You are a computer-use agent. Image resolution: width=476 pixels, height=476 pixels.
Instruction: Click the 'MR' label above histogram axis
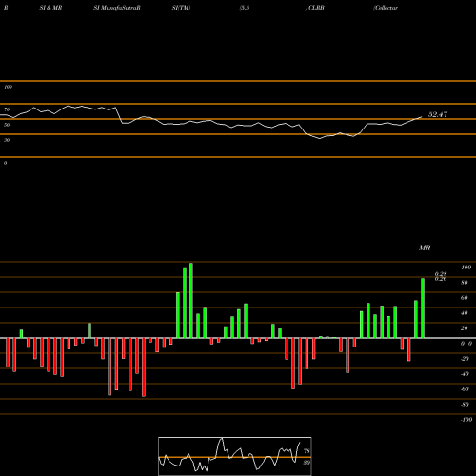[x=425, y=248]
